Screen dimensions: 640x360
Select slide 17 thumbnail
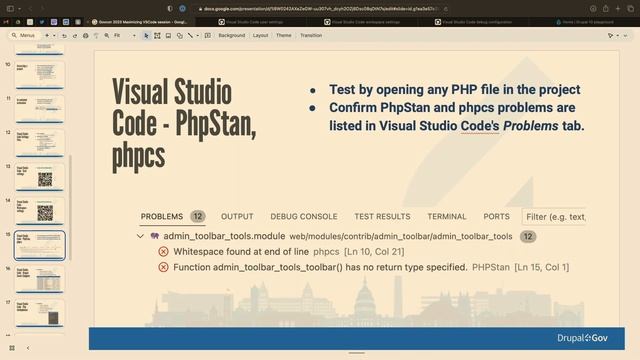(x=40, y=313)
